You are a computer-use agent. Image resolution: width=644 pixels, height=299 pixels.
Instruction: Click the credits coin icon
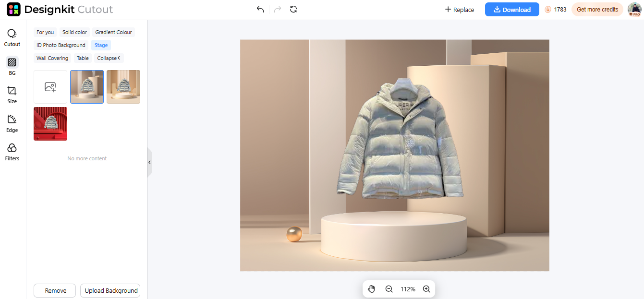[x=548, y=10]
